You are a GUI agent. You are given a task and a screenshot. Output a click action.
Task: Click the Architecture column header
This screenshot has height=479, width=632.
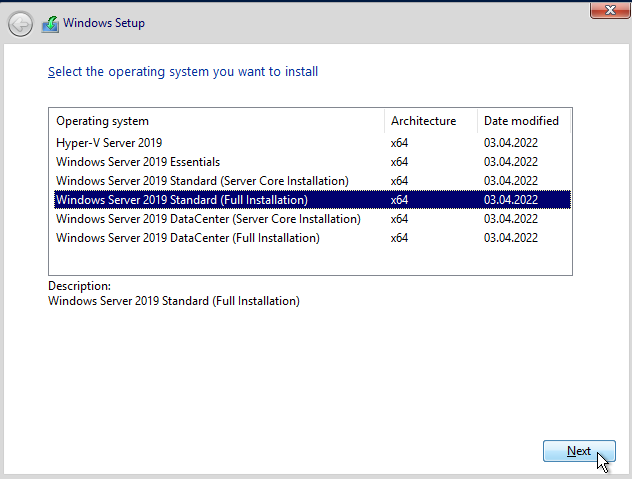[x=431, y=121]
